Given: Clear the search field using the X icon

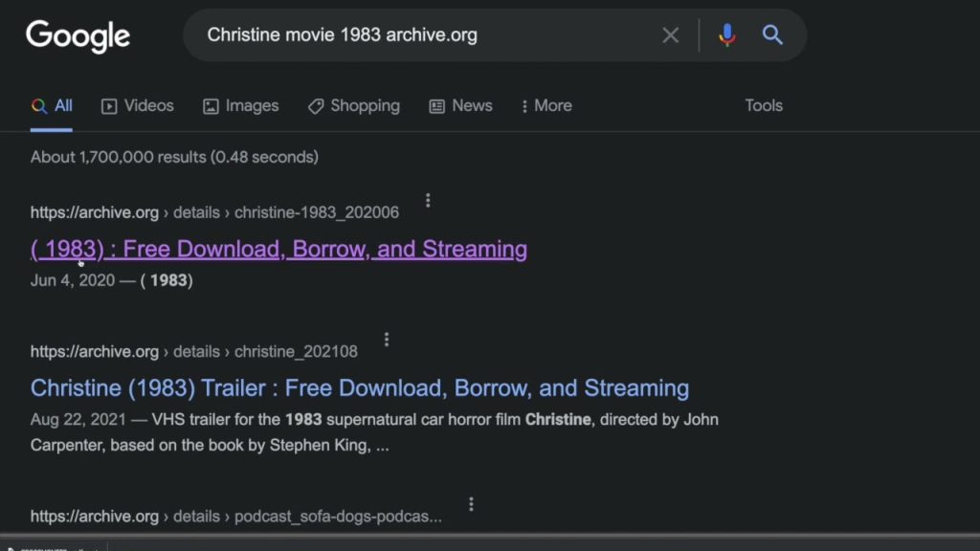Looking at the screenshot, I should [670, 34].
